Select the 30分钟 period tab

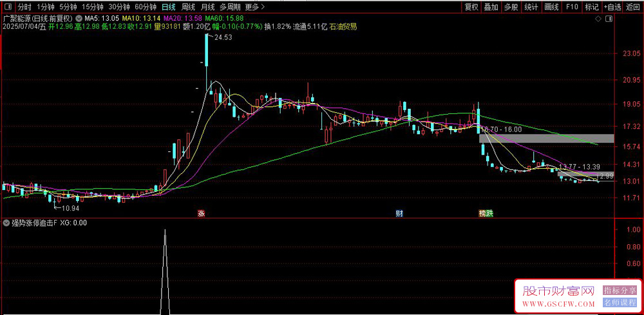(x=119, y=7)
